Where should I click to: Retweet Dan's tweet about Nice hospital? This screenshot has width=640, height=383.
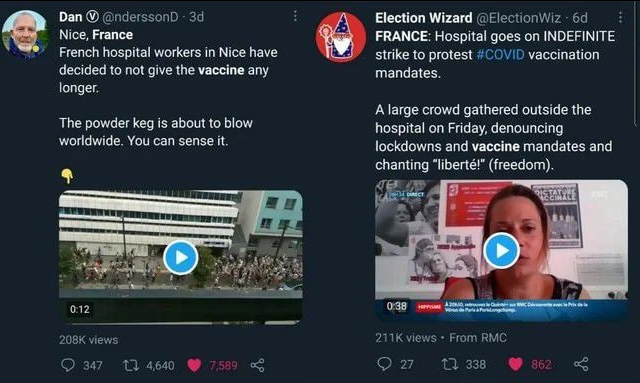131,365
